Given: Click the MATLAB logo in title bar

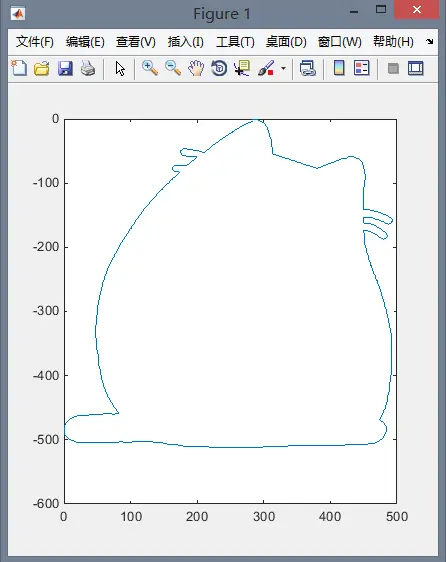Looking at the screenshot, I should coord(18,14).
